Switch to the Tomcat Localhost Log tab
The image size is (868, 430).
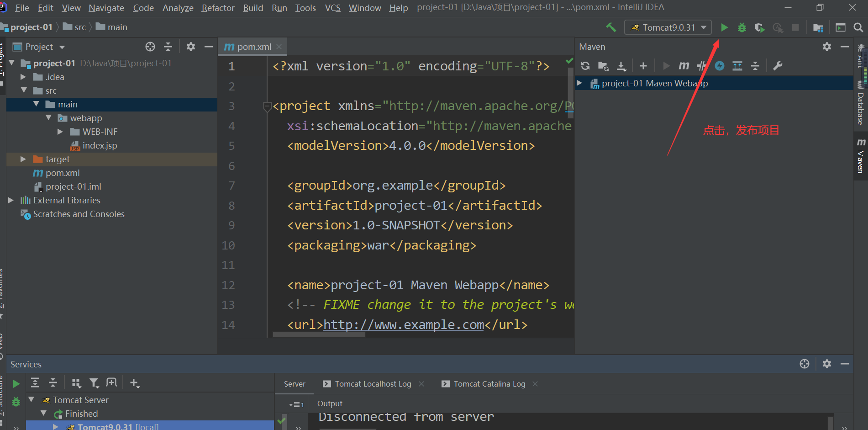tap(373, 384)
